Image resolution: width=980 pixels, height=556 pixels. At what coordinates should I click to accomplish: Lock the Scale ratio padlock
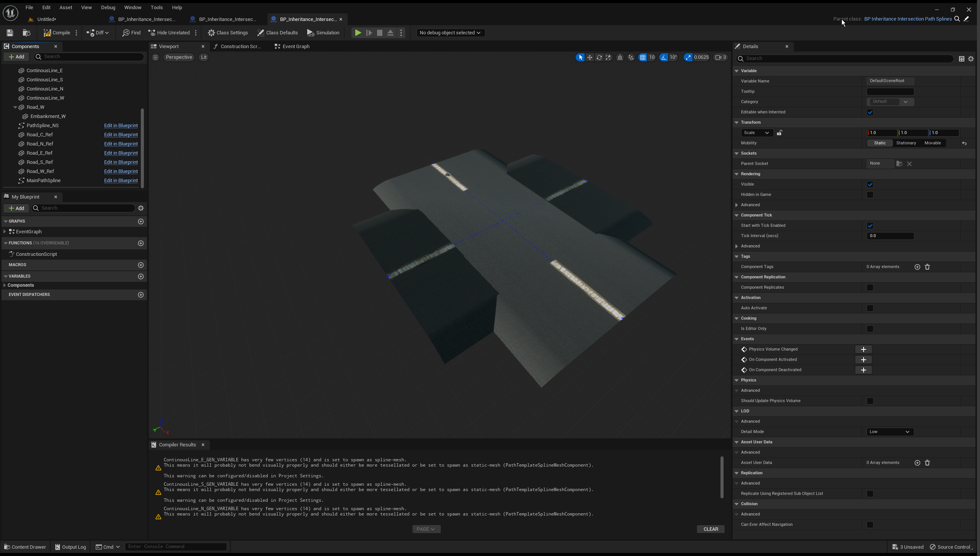(x=780, y=133)
